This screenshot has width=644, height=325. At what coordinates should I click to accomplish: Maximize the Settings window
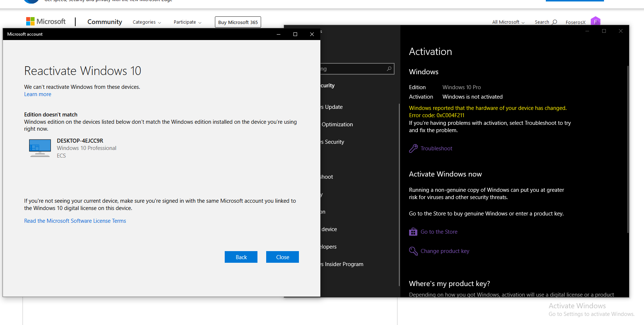604,31
